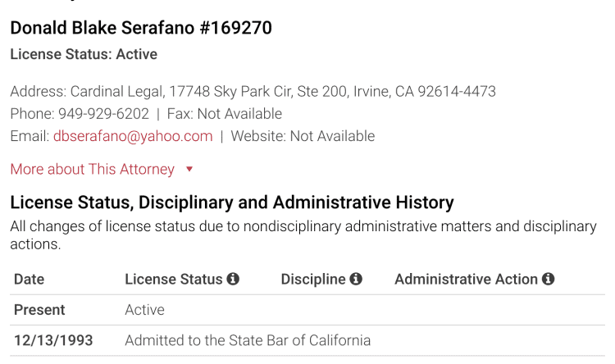Email dbserafano@yahoo.com via the red link
615x364 pixels.
(x=133, y=136)
